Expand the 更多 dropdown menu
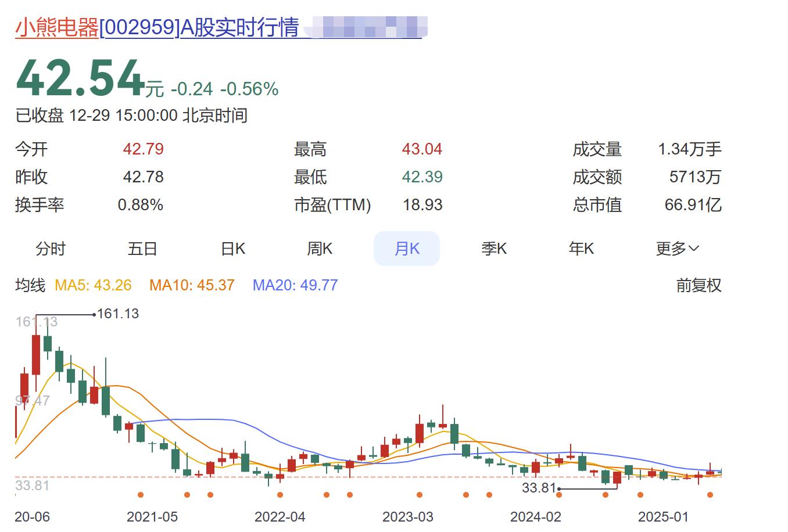The width and height of the screenshot is (788, 532). (677, 249)
